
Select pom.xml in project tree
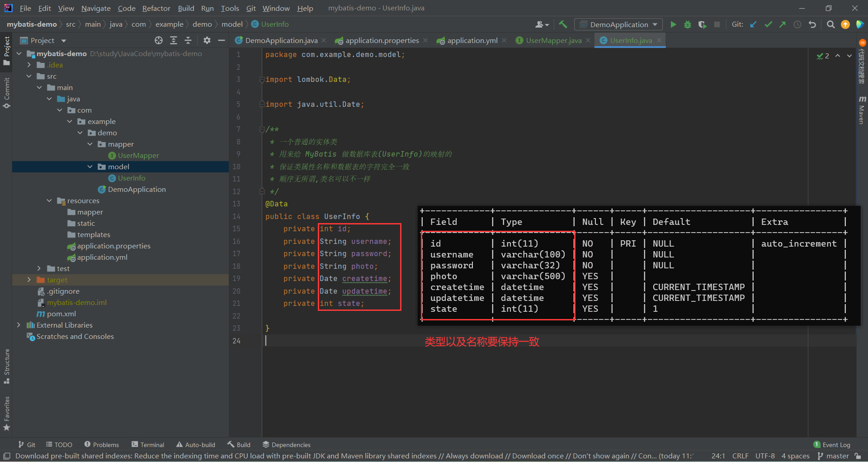(x=61, y=314)
